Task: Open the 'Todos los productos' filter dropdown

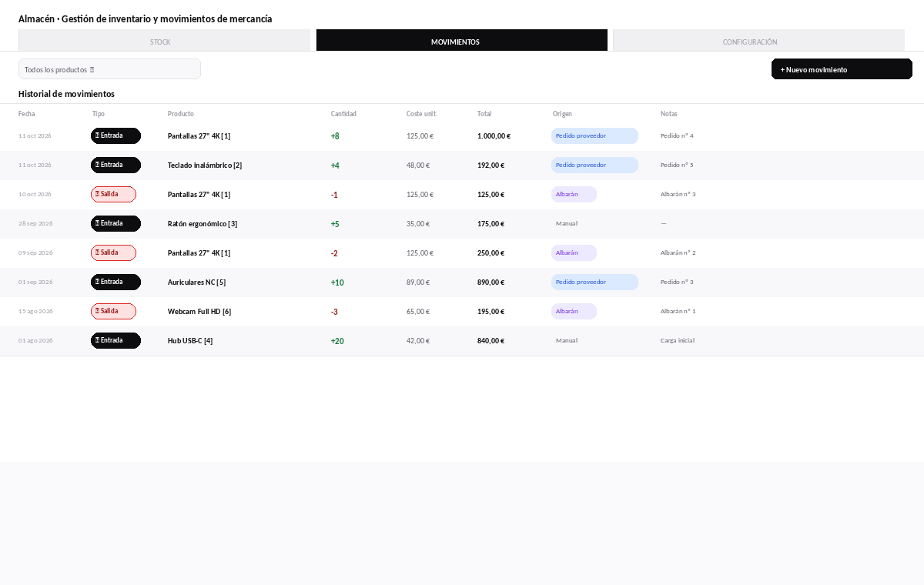Action: [109, 69]
